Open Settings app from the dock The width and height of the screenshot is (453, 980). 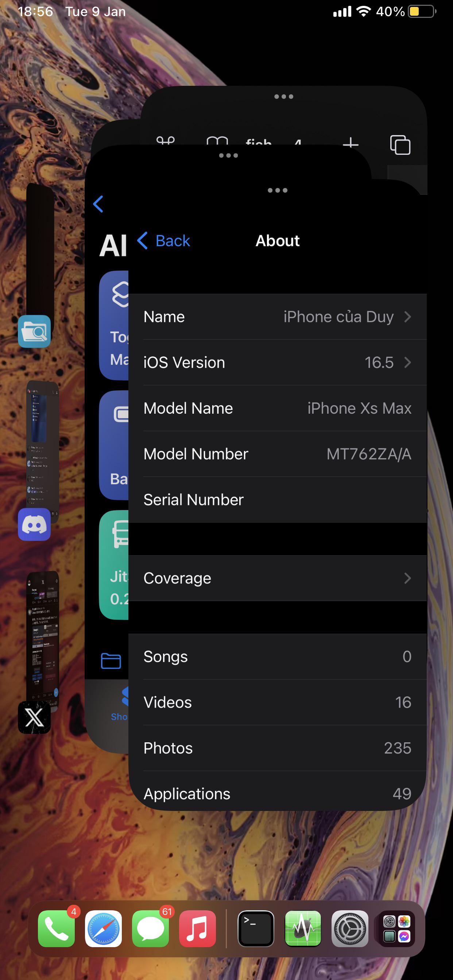(350, 929)
